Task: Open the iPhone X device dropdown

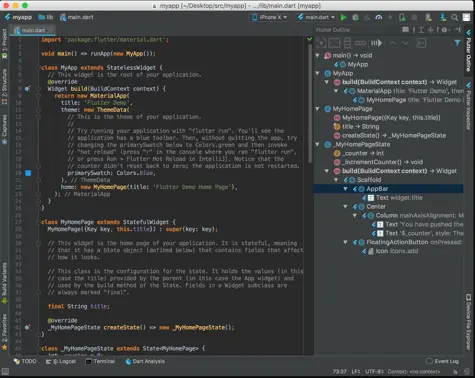Action: [270, 17]
